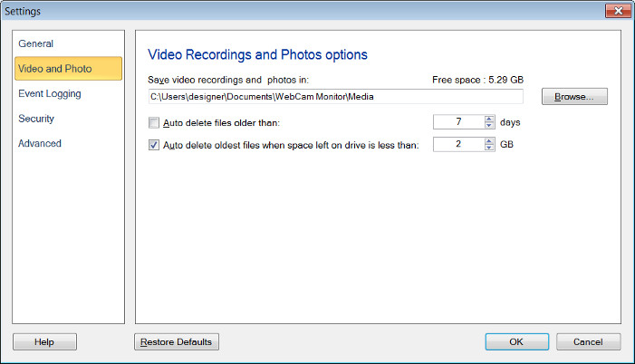Increase the days value with up arrow
The image size is (635, 364).
pos(490,119)
